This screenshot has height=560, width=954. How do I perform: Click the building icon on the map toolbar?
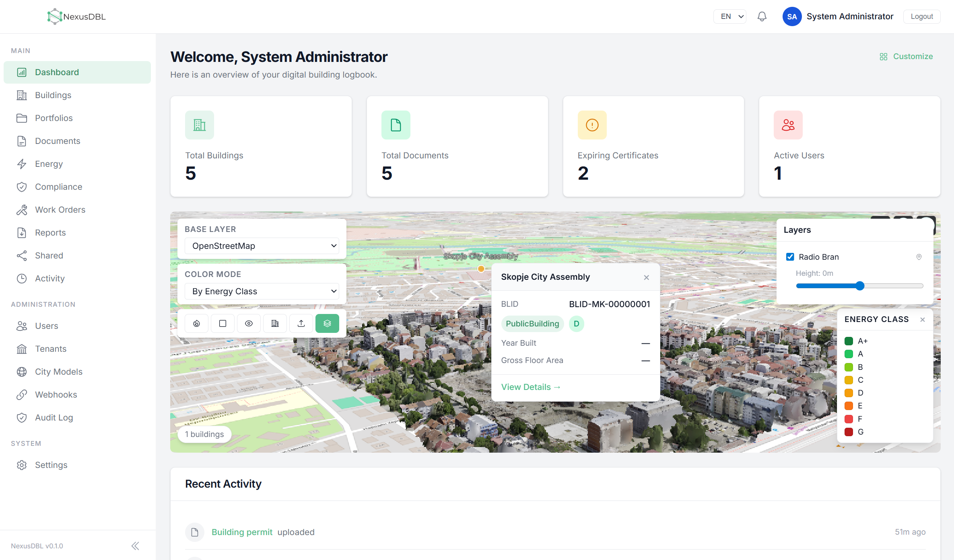[x=275, y=324]
